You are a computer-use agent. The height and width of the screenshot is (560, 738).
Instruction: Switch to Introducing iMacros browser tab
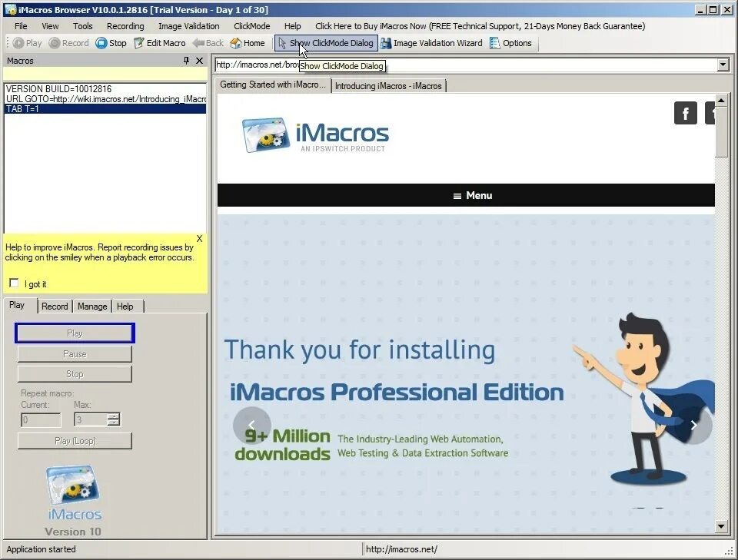388,86
